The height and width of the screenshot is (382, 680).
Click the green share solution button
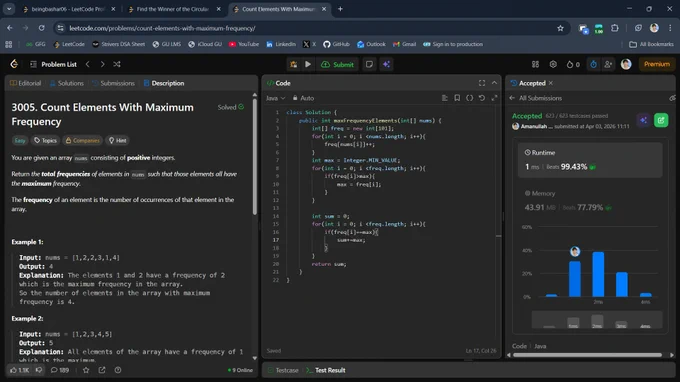pyautogui.click(x=661, y=120)
